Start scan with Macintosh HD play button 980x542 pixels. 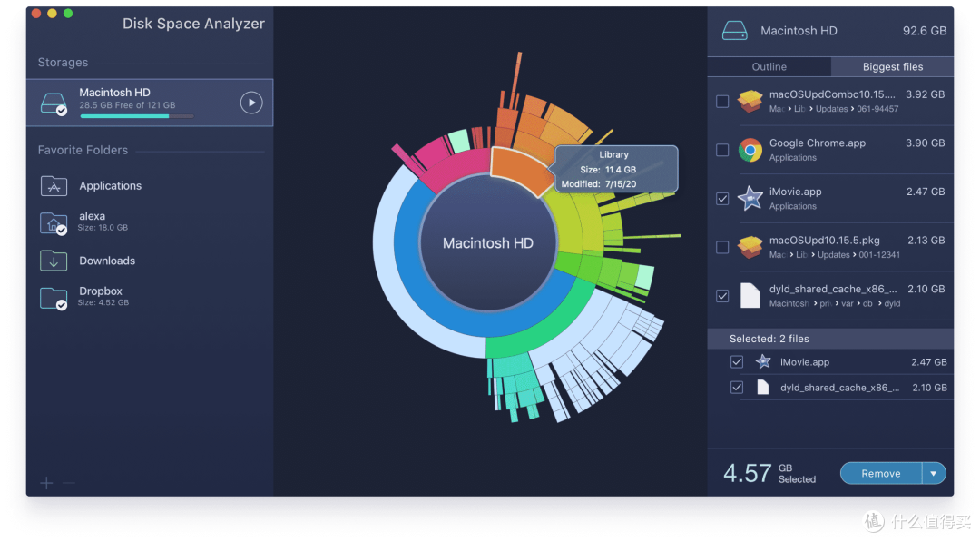251,103
